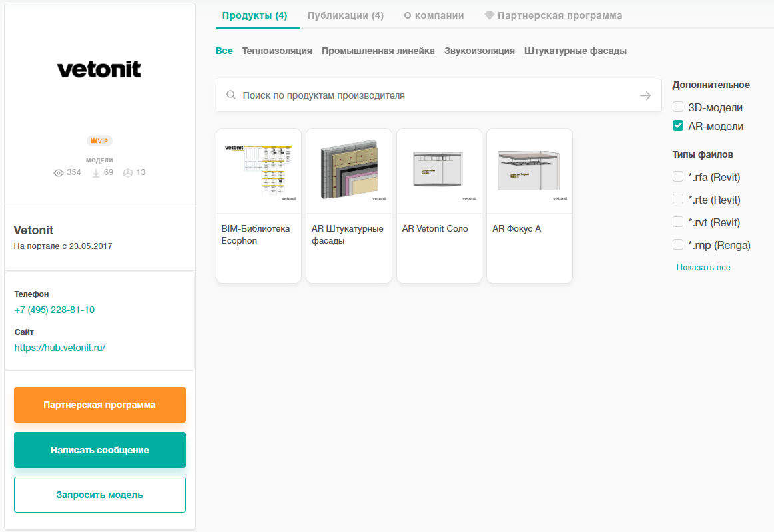This screenshot has width=774, height=532.
Task: Enable the 3D-модели checkbox
Action: click(x=677, y=107)
